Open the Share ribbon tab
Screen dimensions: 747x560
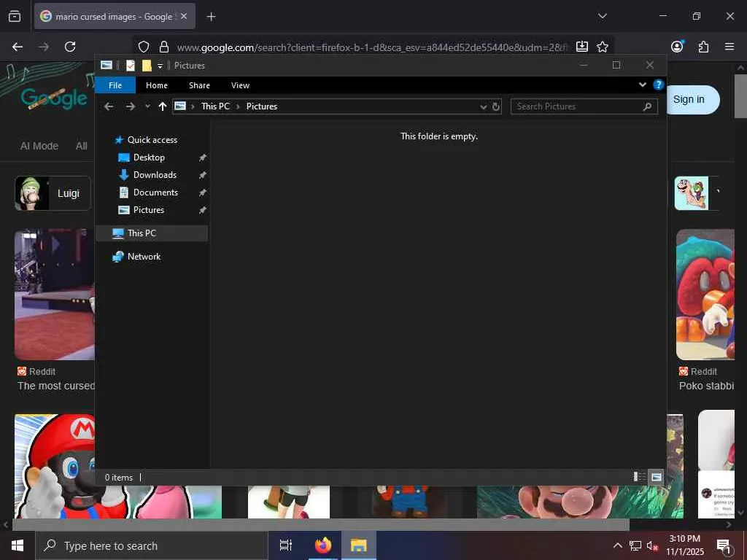(x=199, y=85)
